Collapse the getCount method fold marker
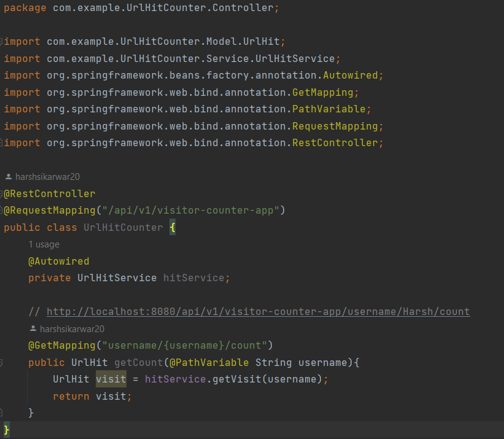 [1, 363]
